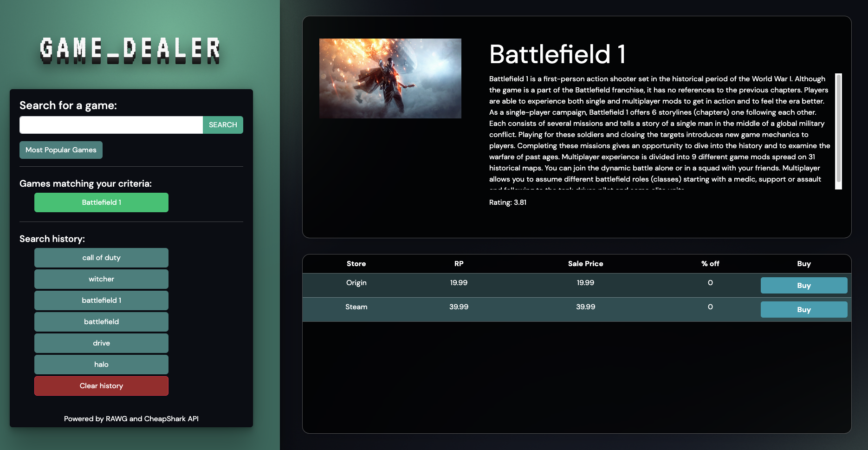Rerun the 'battlefield' history search

coord(101,322)
